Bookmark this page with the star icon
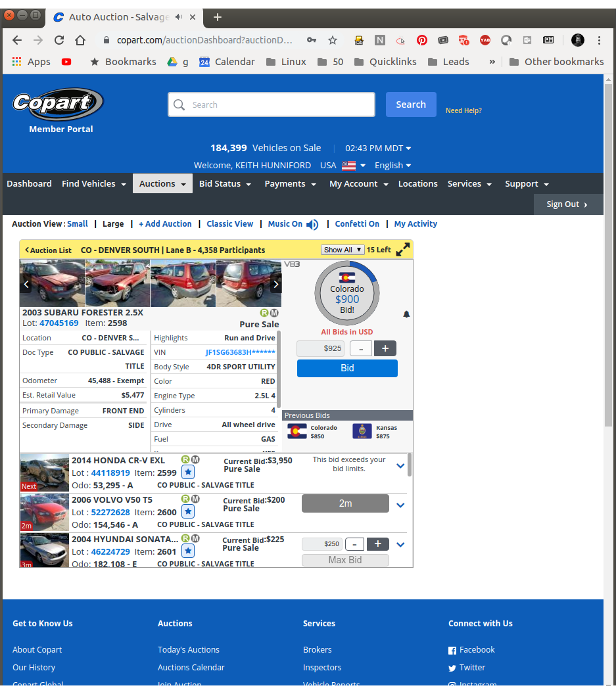 coord(333,40)
